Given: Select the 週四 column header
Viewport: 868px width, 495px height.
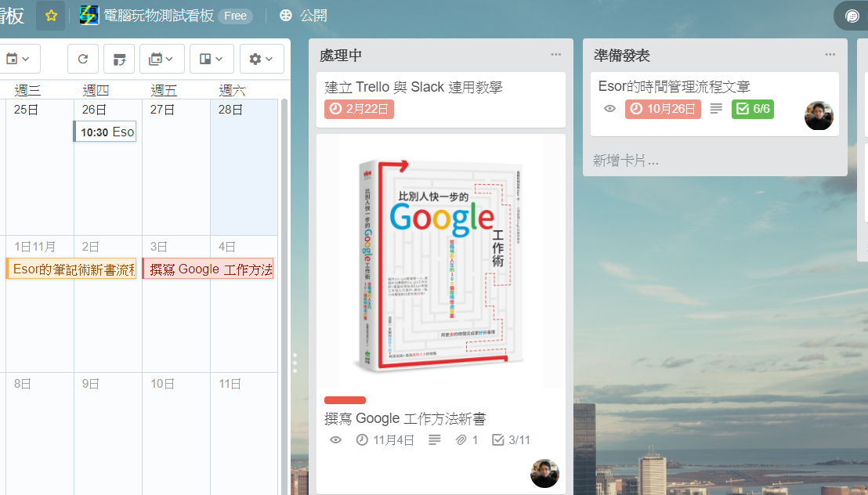Looking at the screenshot, I should (x=96, y=90).
